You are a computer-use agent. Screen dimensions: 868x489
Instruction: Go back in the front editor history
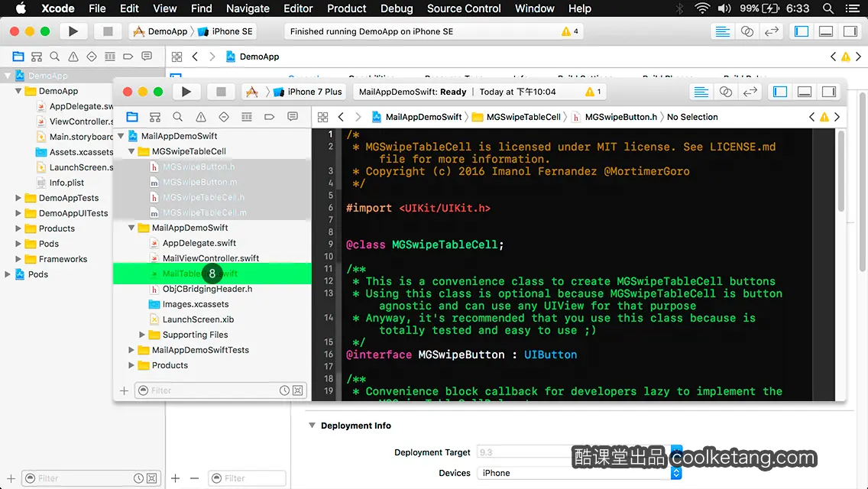(341, 117)
